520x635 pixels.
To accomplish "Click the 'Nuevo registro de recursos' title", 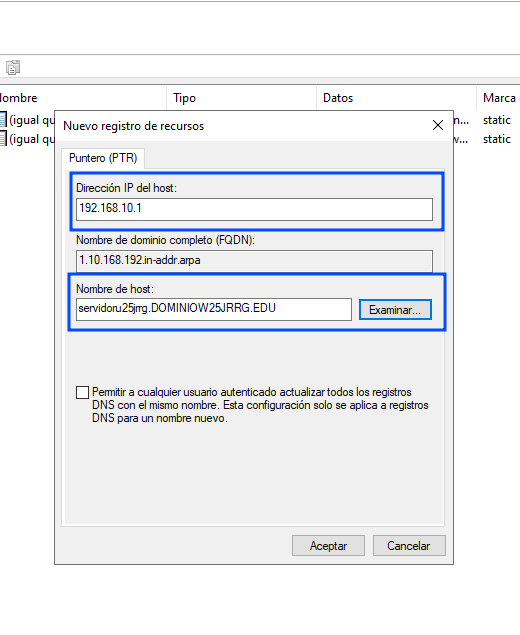I will click(x=134, y=126).
